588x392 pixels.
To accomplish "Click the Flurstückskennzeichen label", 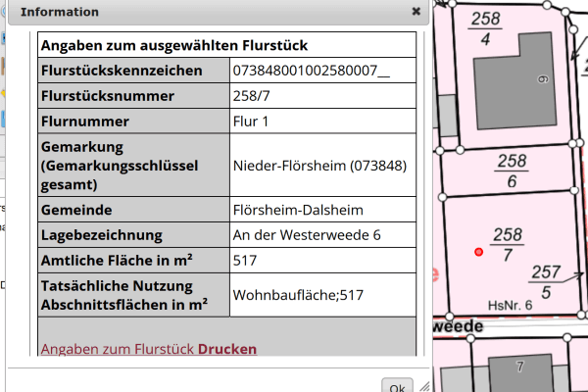I will 122,71.
